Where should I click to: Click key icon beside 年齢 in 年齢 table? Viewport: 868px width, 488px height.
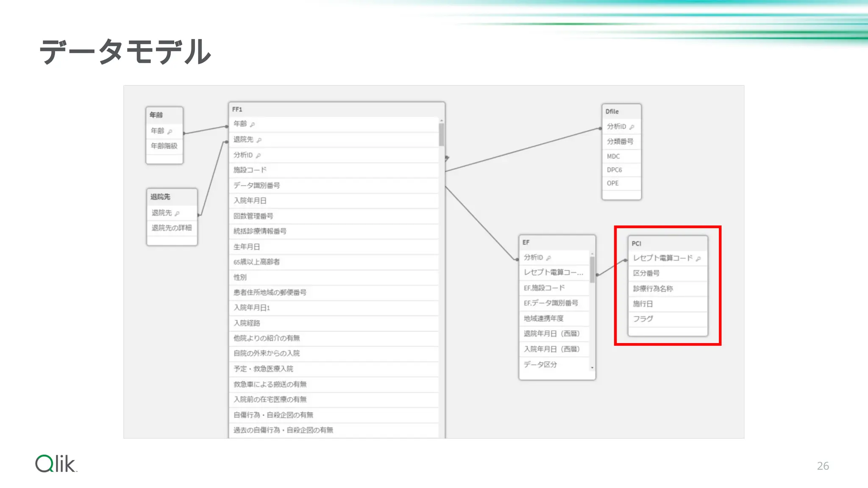(x=170, y=132)
